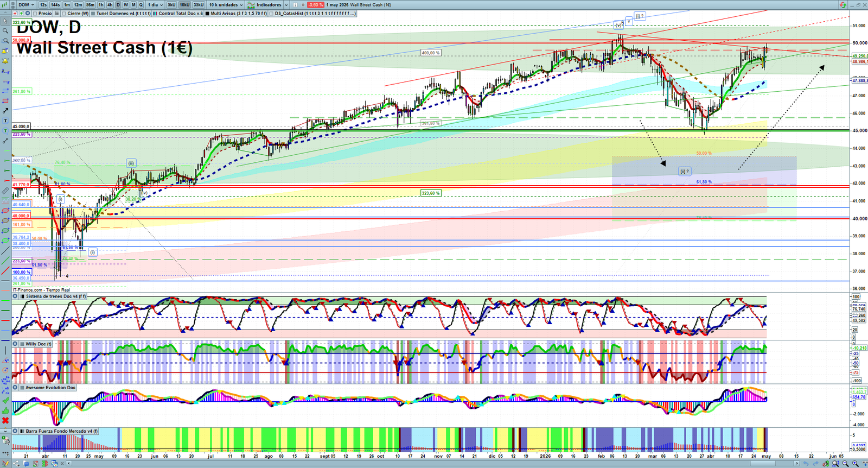Click the 10kU units button
The image size is (868, 468).
pyautogui.click(x=184, y=4)
